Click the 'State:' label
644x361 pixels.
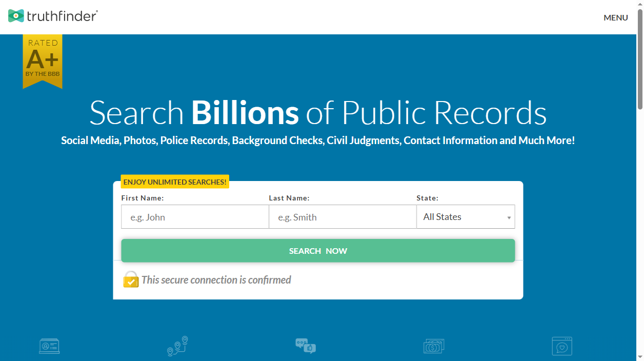[x=428, y=198]
